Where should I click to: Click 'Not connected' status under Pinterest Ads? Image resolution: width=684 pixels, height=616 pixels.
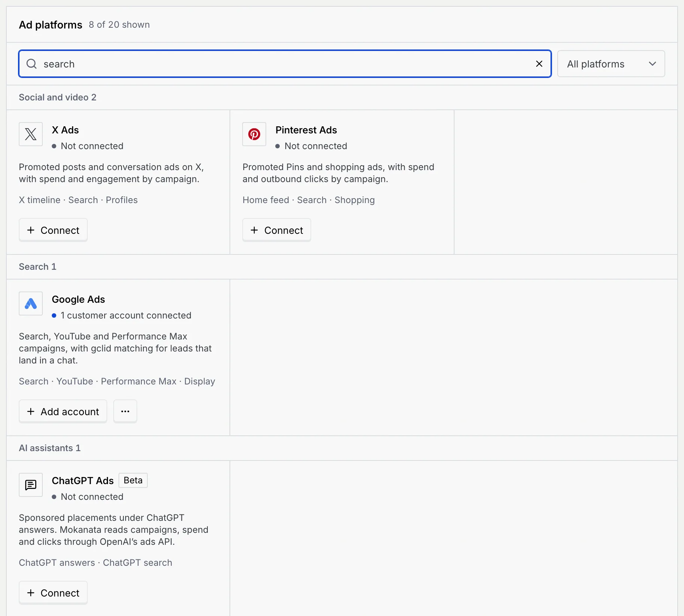(316, 146)
